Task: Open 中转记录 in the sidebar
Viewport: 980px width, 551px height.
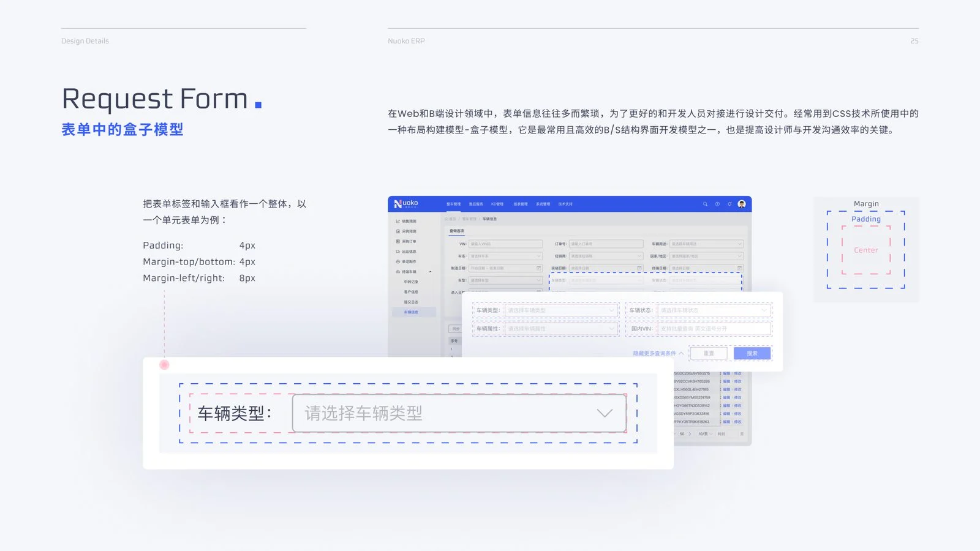Action: click(411, 282)
